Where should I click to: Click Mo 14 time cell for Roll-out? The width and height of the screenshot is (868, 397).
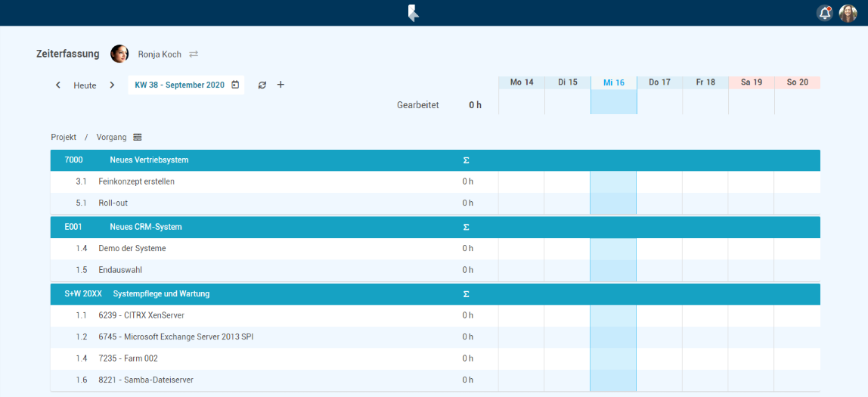521,203
